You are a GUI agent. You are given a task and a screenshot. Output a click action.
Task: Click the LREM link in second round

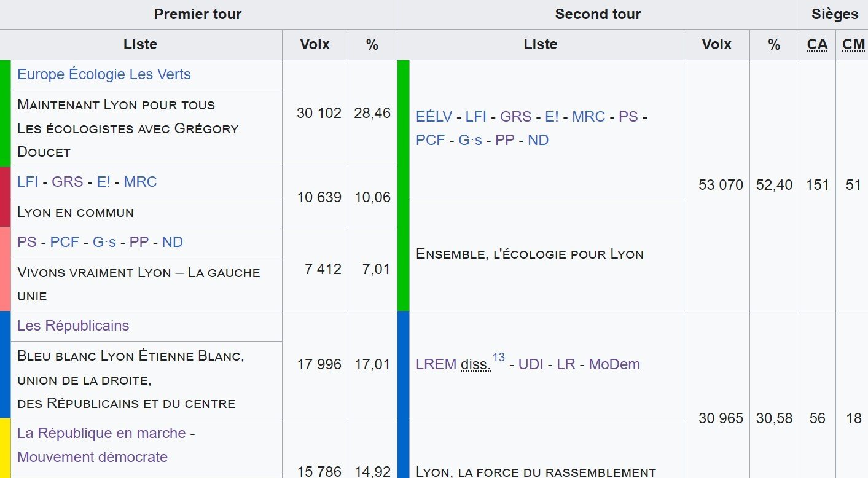(x=436, y=364)
